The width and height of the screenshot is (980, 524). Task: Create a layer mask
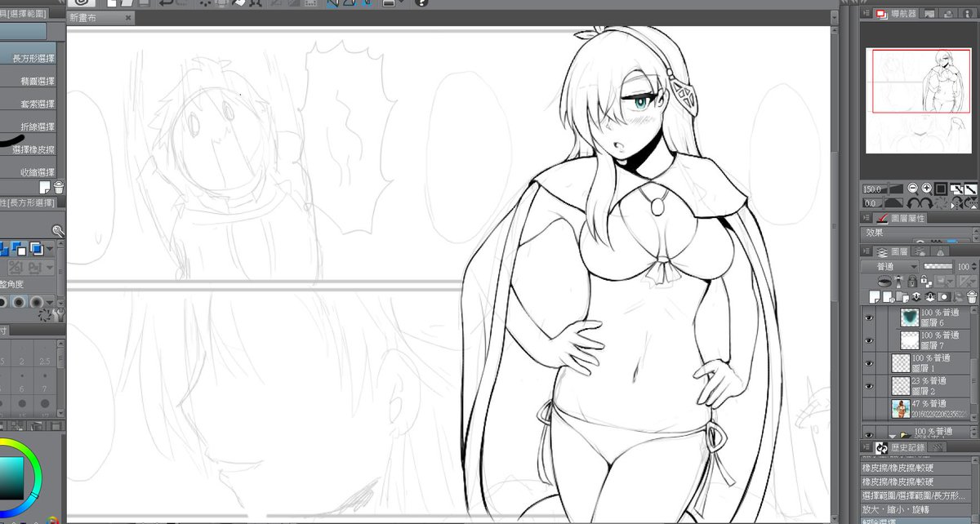pos(944,295)
